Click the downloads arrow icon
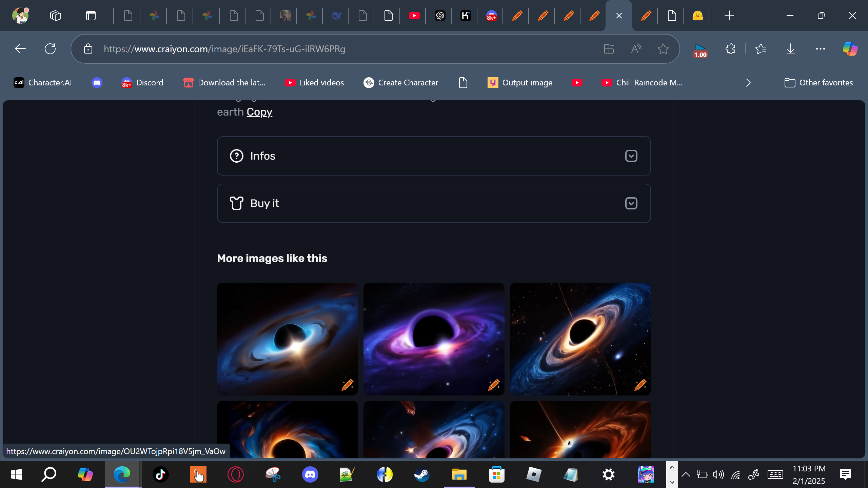The width and height of the screenshot is (868, 488). coord(790,49)
